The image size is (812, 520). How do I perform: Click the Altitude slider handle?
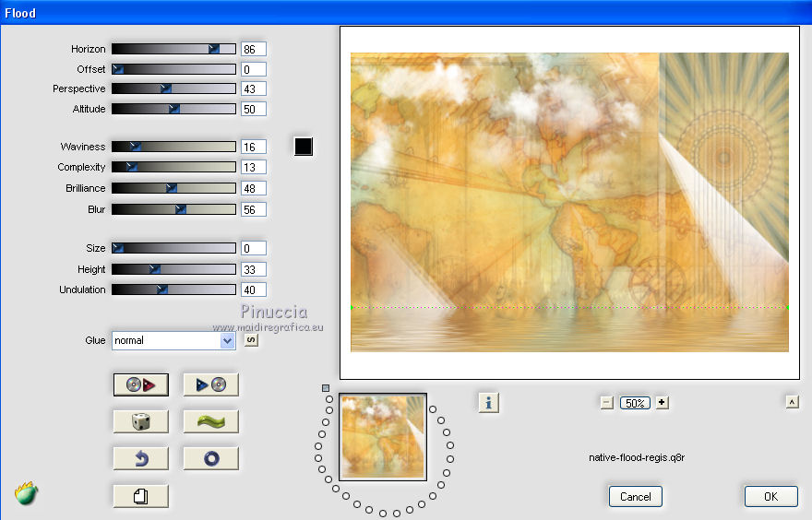click(x=174, y=109)
